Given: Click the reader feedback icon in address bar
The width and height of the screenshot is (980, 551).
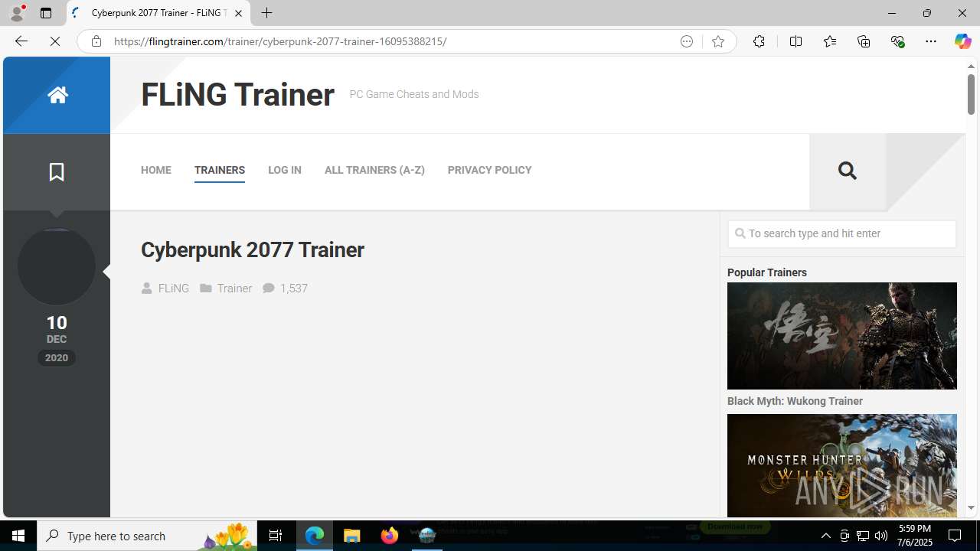Looking at the screenshot, I should pyautogui.click(x=687, y=41).
